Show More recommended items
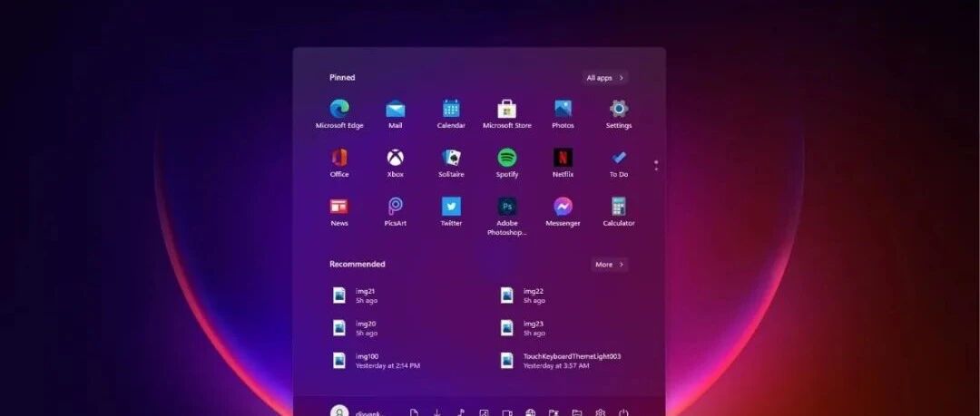The height and width of the screenshot is (416, 980). click(610, 265)
